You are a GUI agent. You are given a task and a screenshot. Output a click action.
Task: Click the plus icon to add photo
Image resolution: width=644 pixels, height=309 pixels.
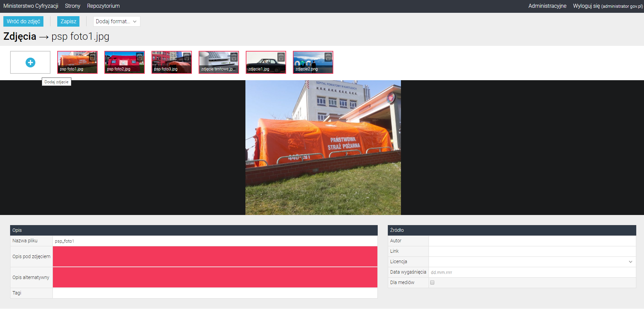point(30,62)
